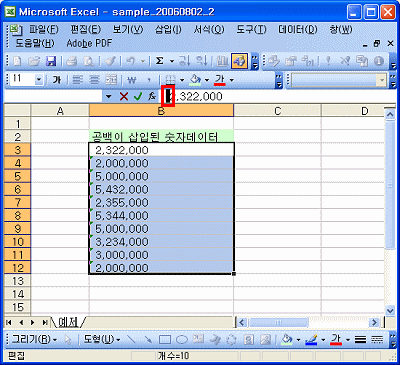
Task: Toggle the currency style ₩ button
Action: pyautogui.click(x=132, y=80)
